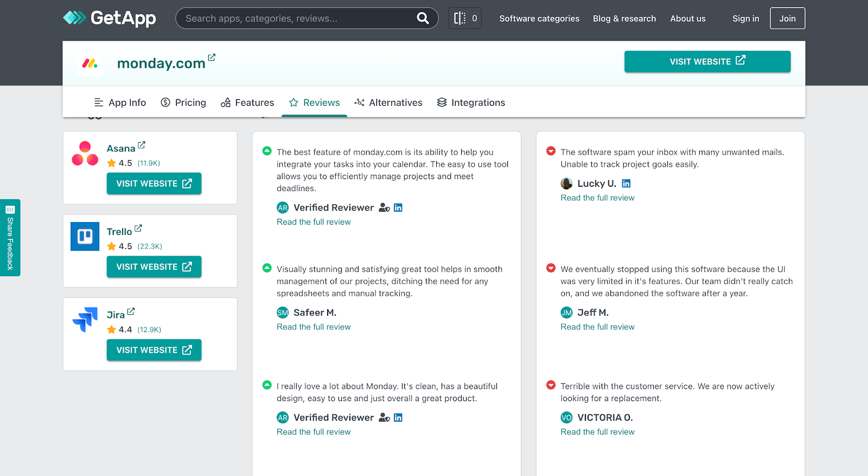The height and width of the screenshot is (476, 868).
Task: Open the Asana title link
Action: [x=121, y=149]
